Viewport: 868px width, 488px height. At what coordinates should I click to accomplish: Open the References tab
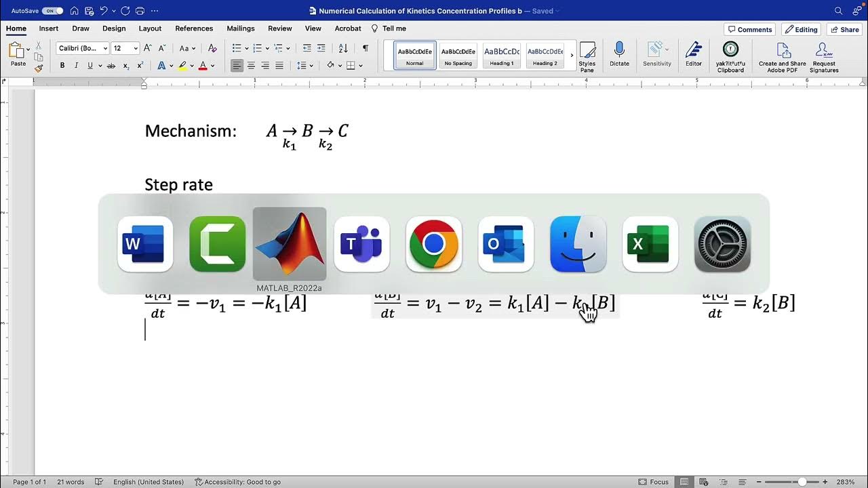click(194, 28)
